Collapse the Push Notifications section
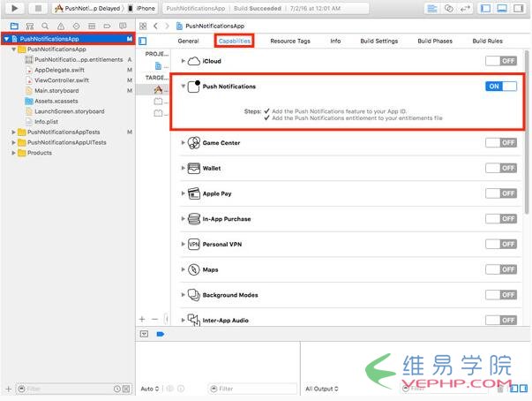 (183, 87)
